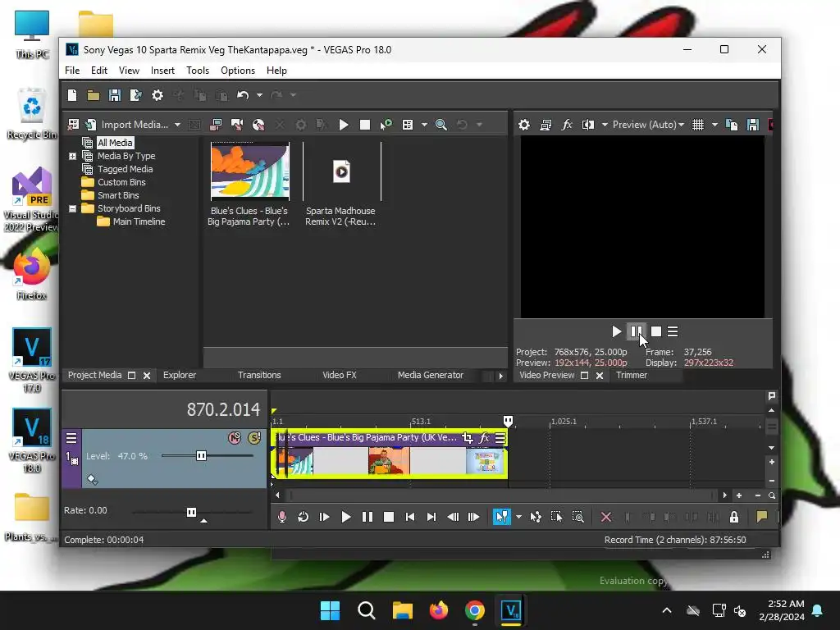Copy preview snapshot to clipboard
840x630 pixels.
pos(731,125)
